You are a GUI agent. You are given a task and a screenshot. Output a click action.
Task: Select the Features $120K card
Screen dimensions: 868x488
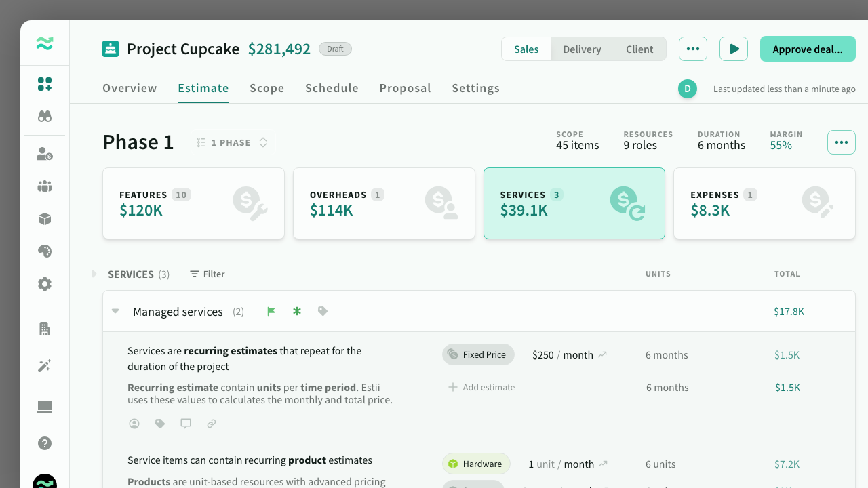click(x=193, y=203)
